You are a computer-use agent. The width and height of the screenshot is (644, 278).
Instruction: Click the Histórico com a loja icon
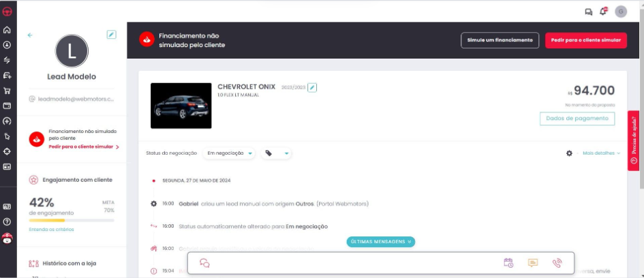coord(33,263)
